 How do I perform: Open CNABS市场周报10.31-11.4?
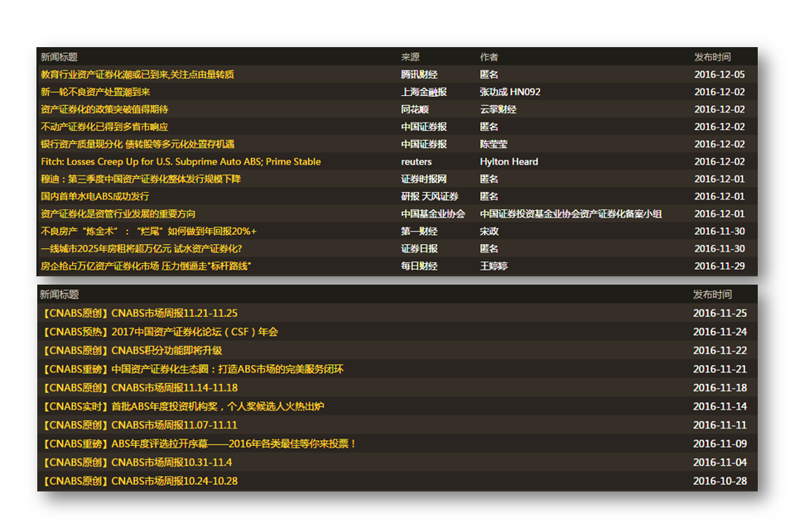137,463
